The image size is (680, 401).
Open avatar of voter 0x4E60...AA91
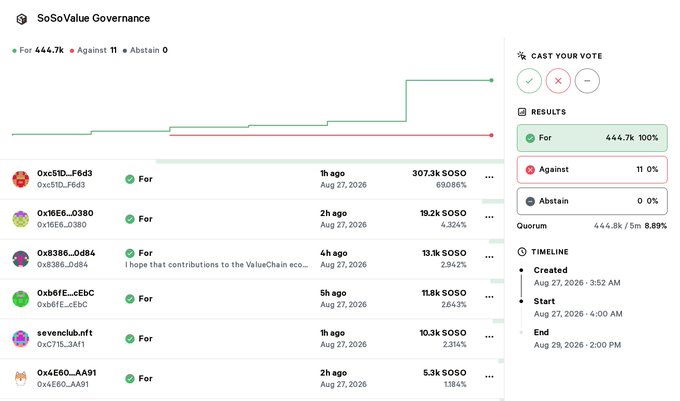[x=20, y=378]
